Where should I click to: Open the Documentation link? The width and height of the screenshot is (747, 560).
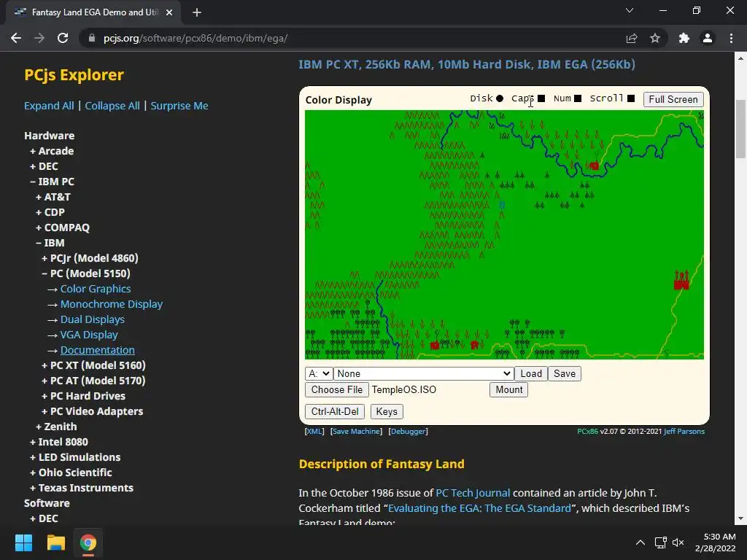tap(98, 350)
